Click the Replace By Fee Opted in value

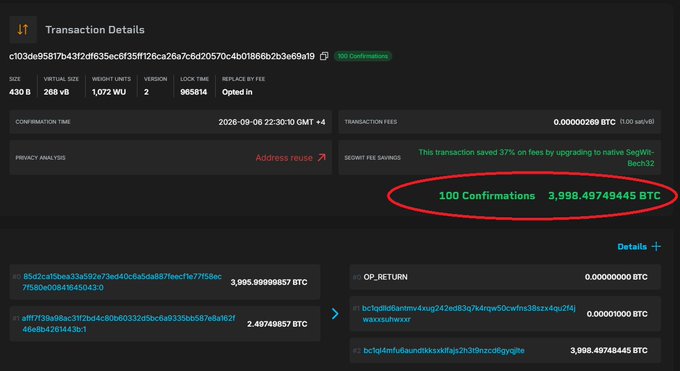237,92
